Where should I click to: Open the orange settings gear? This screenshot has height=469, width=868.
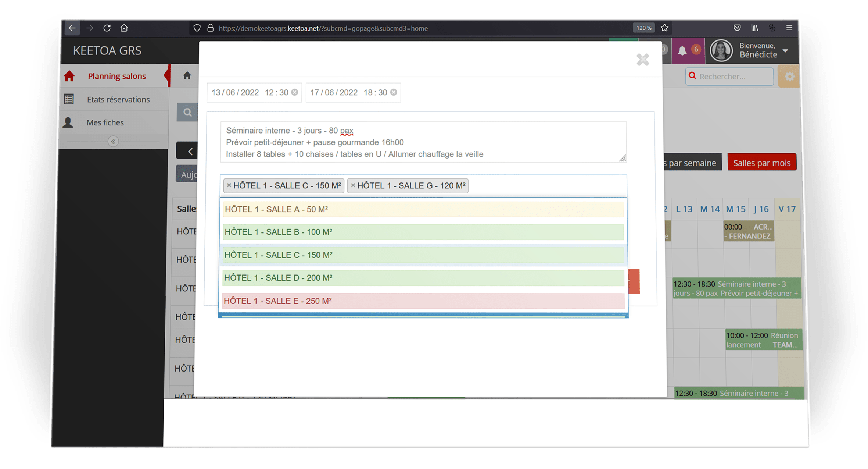click(x=789, y=77)
